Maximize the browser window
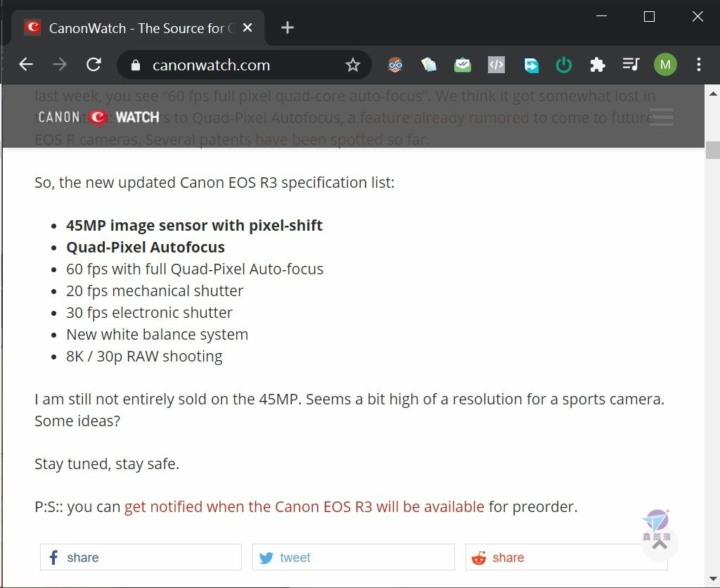This screenshot has width=720, height=588. [x=649, y=17]
